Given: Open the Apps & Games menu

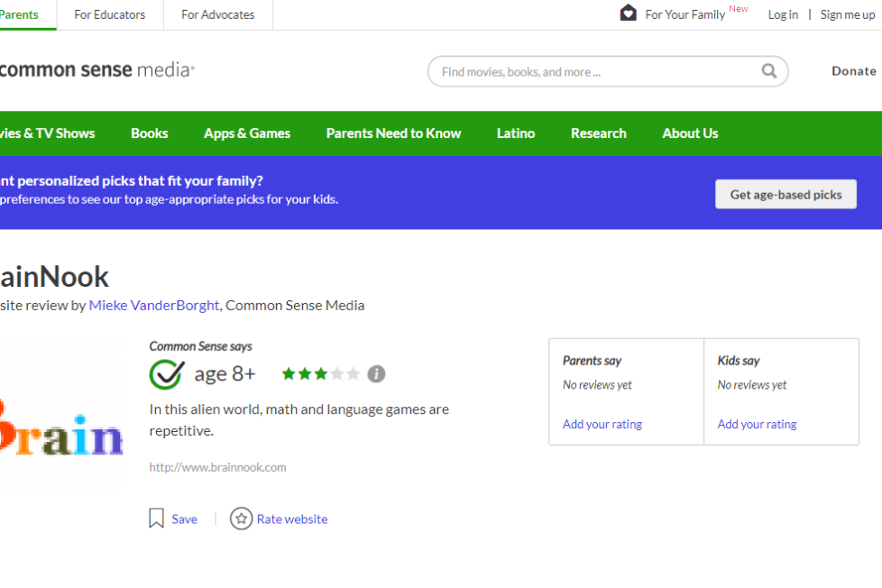Looking at the screenshot, I should pos(247,133).
